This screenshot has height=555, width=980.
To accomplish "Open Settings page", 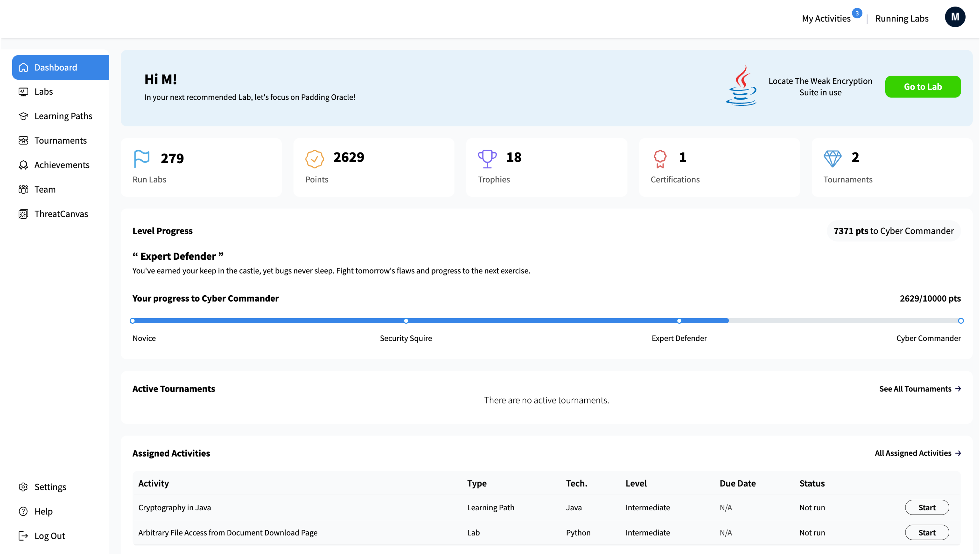I will [60, 487].
